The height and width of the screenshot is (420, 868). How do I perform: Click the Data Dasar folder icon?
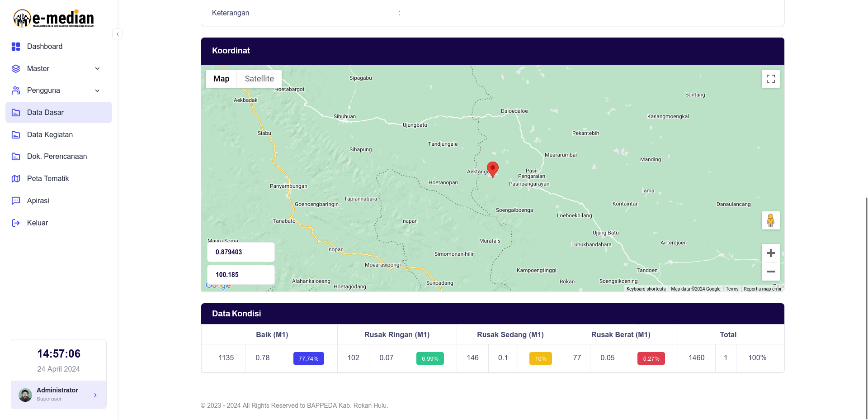click(x=16, y=113)
